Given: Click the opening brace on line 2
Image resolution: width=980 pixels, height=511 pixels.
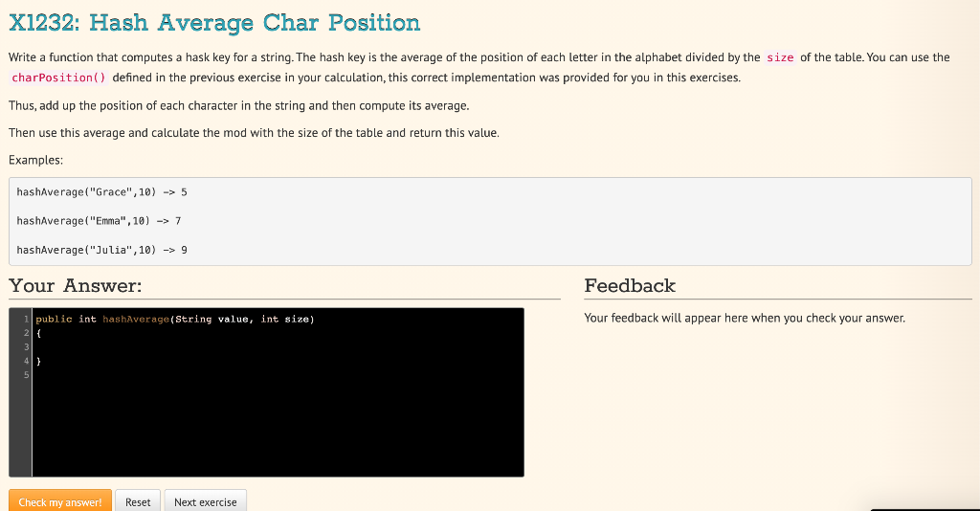Looking at the screenshot, I should point(38,333).
